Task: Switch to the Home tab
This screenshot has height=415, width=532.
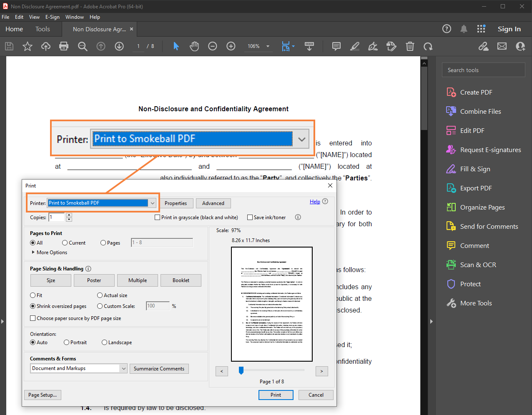Action: tap(14, 29)
